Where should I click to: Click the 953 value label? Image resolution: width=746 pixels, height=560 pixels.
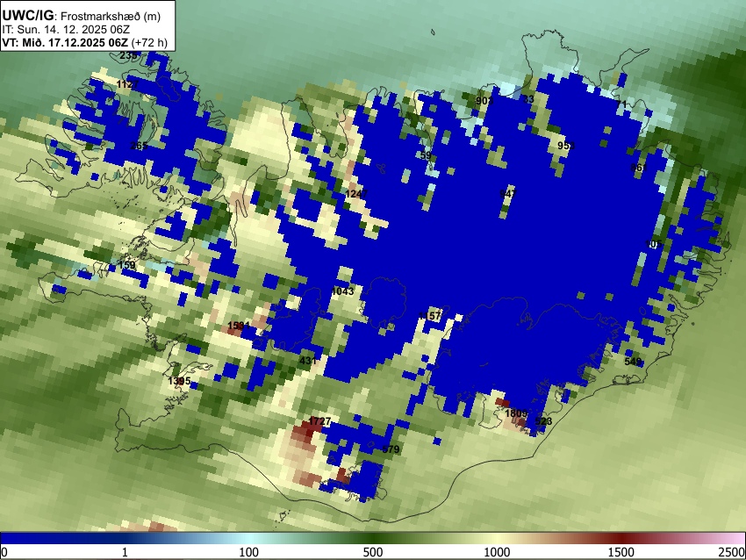pos(566,146)
